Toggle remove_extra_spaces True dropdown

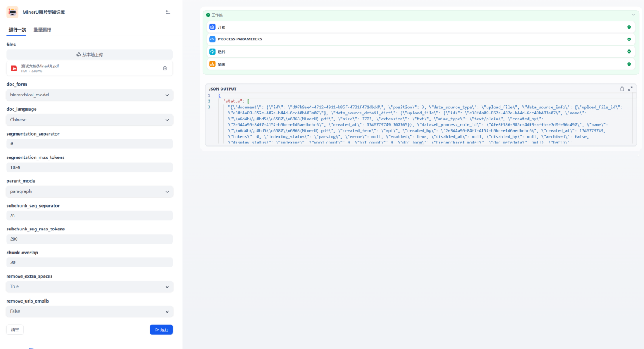coord(89,286)
